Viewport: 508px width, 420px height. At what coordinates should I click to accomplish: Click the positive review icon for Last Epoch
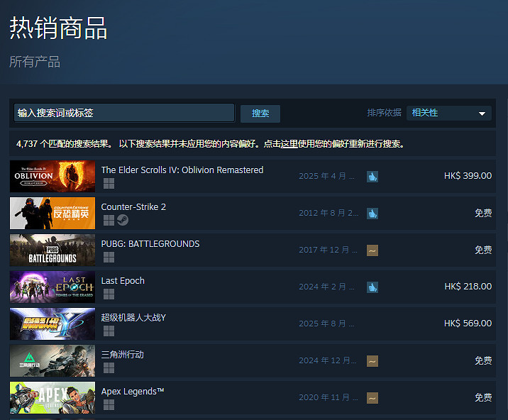(372, 287)
